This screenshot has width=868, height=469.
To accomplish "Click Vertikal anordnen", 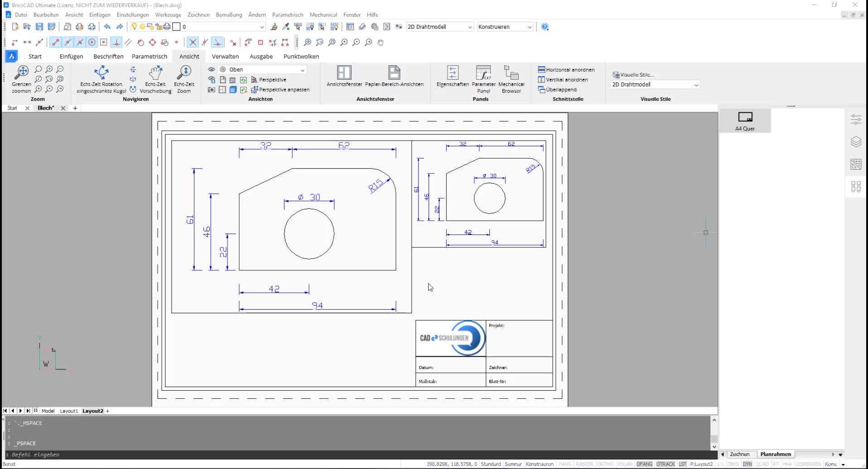I will click(563, 80).
